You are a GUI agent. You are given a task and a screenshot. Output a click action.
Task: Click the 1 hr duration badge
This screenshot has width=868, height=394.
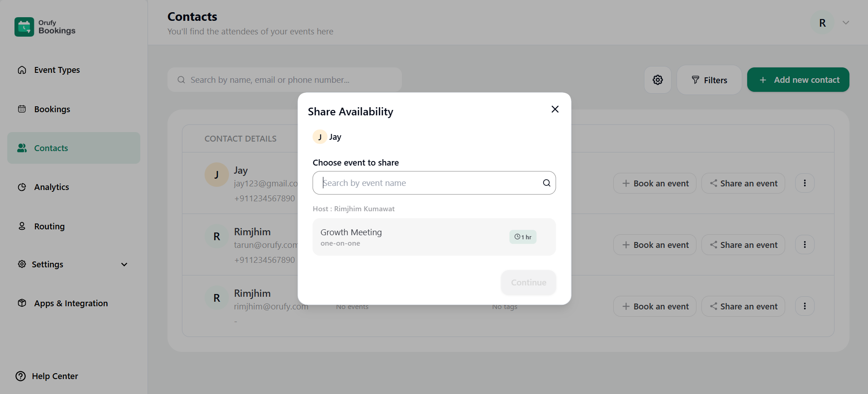coord(523,237)
